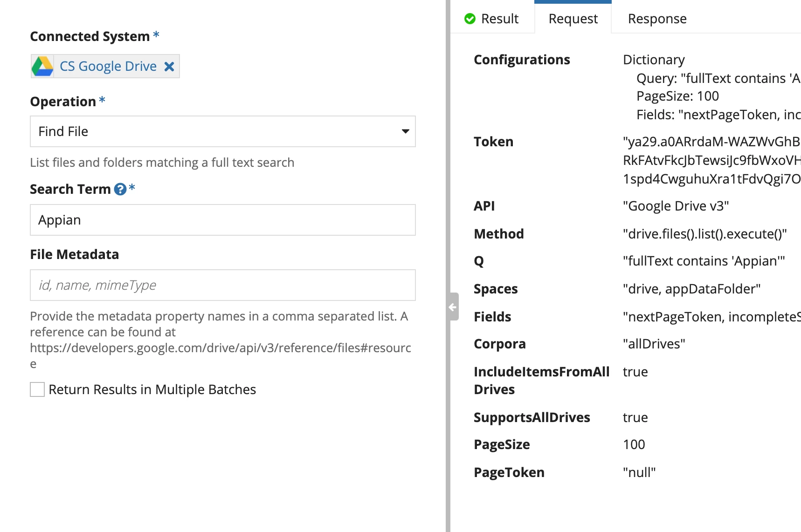Click the Google Drive API reference URL text
This screenshot has height=532, width=801.
click(x=221, y=355)
